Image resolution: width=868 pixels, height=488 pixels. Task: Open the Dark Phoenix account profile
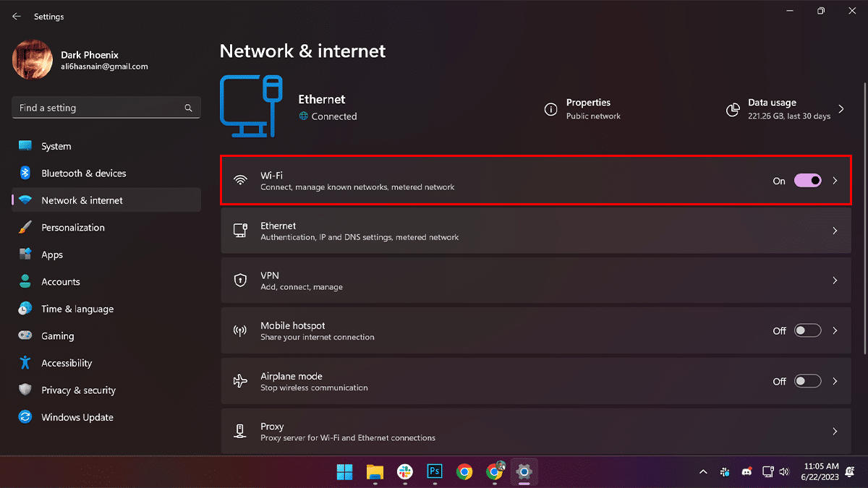pos(80,60)
